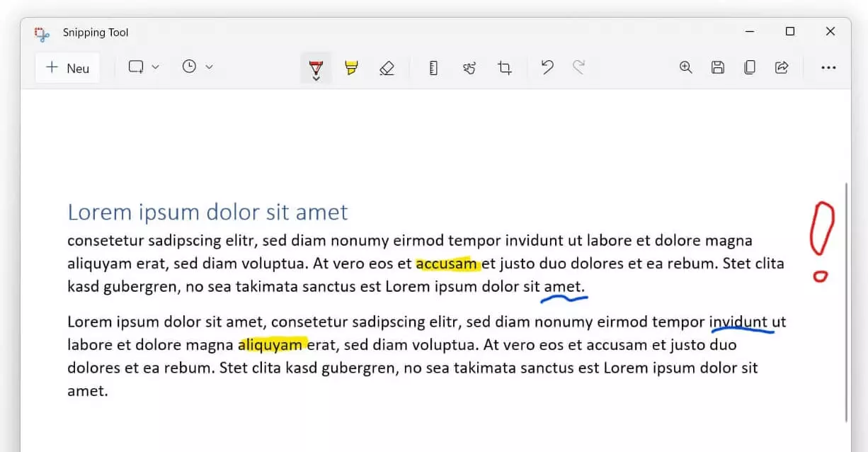
Task: Copy the snip to clipboard
Action: click(x=749, y=67)
